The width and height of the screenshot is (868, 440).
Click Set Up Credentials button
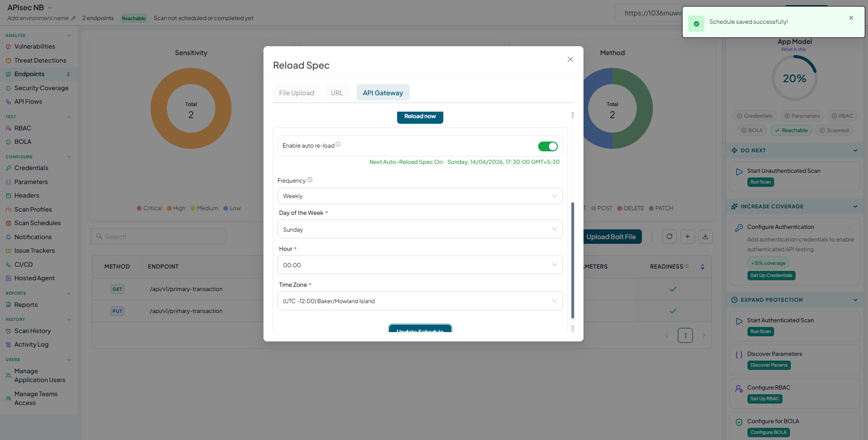pyautogui.click(x=771, y=276)
